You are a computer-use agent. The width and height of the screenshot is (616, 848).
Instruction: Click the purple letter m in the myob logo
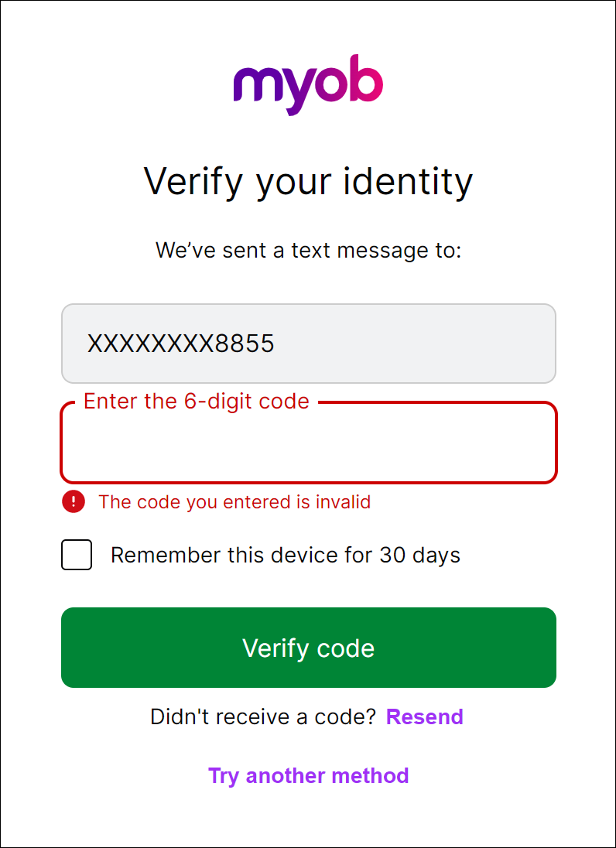click(x=255, y=85)
